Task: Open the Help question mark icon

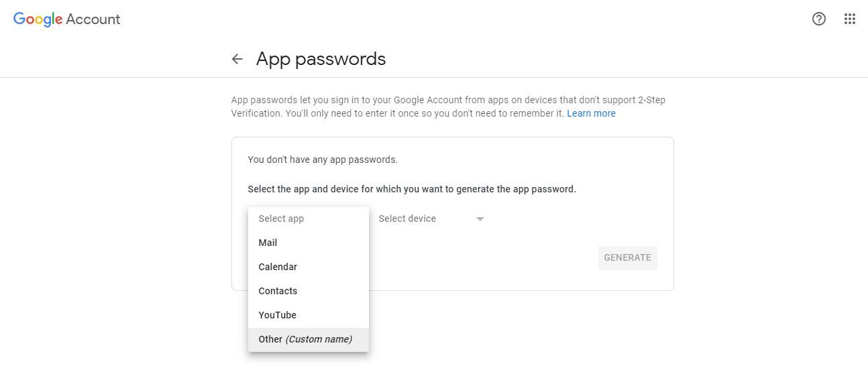Action: [x=818, y=19]
